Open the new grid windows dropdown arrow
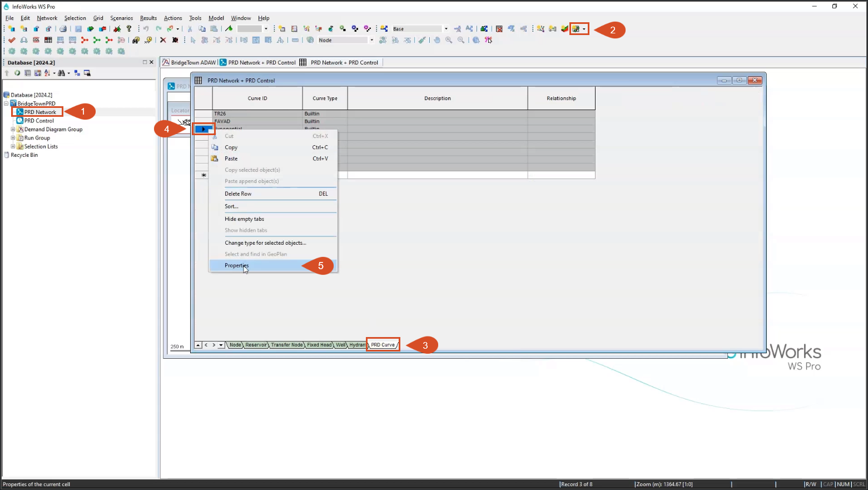868x490 pixels. tap(584, 29)
